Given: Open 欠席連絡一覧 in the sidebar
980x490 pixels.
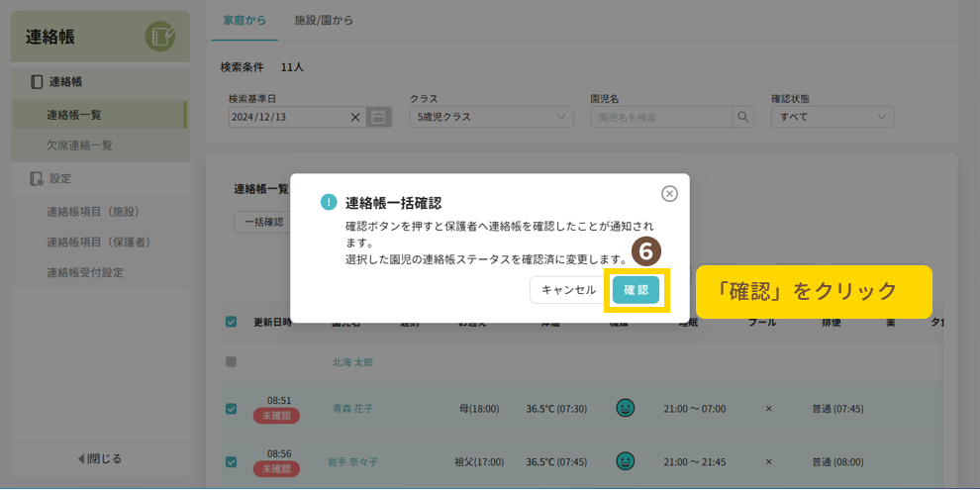Looking at the screenshot, I should (x=79, y=146).
